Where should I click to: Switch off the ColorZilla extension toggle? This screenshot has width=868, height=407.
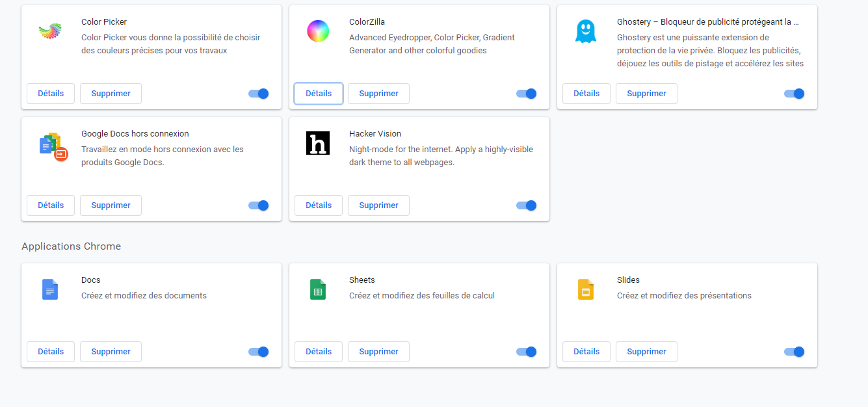point(526,94)
